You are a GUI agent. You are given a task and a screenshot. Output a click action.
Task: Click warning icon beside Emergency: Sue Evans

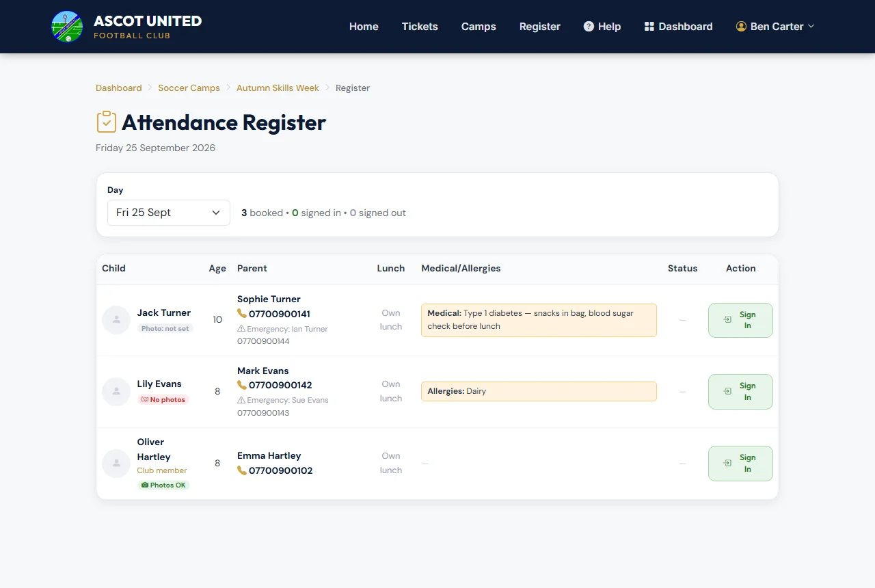241,400
